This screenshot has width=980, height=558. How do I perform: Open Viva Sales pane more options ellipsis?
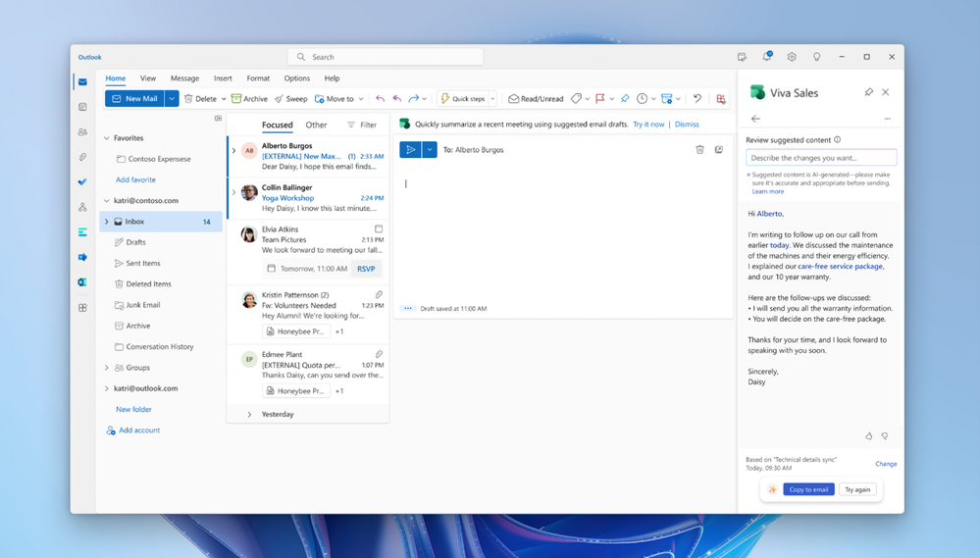point(888,118)
